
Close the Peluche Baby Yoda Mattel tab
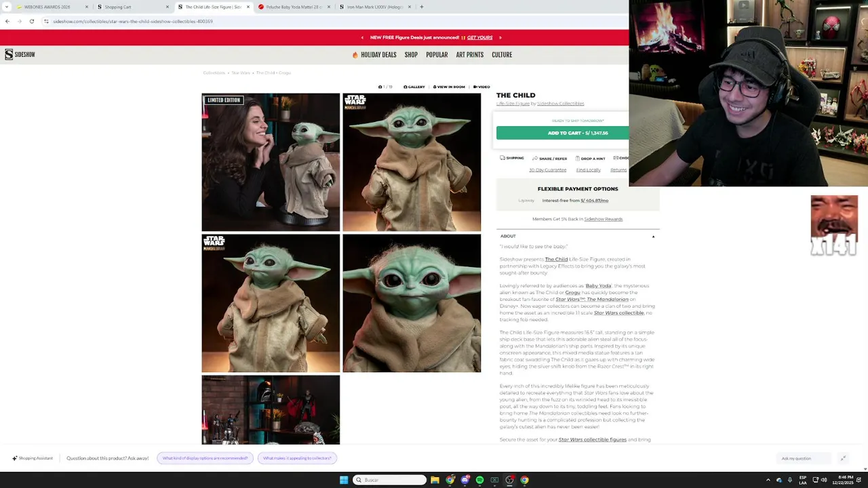(x=329, y=7)
